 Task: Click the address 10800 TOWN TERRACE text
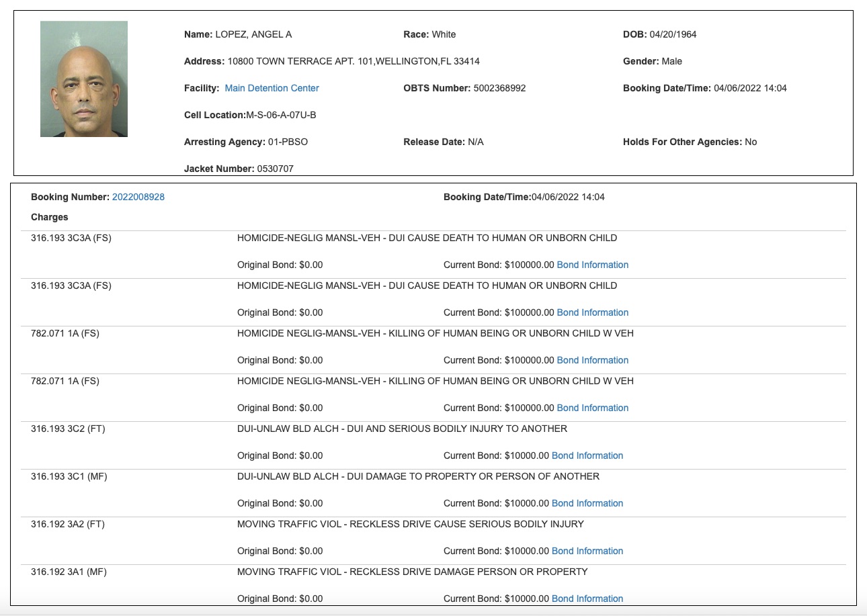(354, 61)
